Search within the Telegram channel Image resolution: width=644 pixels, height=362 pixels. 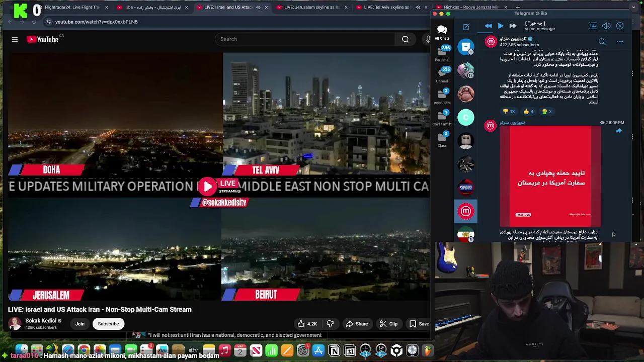pyautogui.click(x=602, y=42)
